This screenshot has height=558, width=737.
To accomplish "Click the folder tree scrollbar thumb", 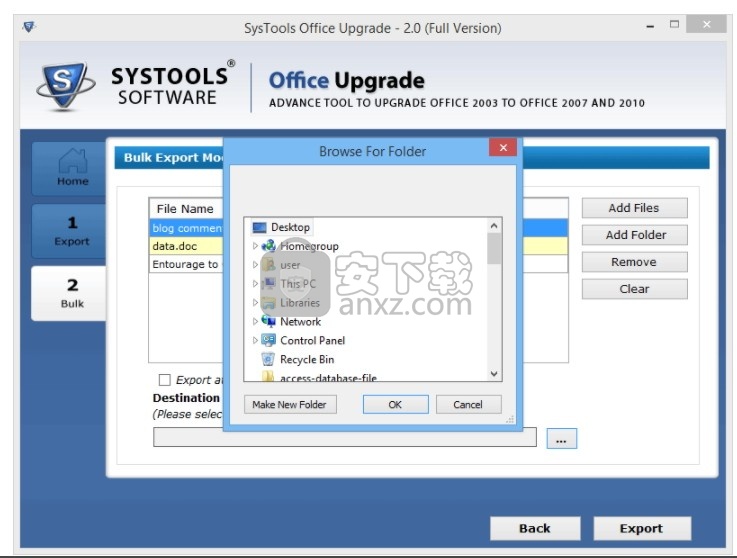I will click(x=494, y=249).
